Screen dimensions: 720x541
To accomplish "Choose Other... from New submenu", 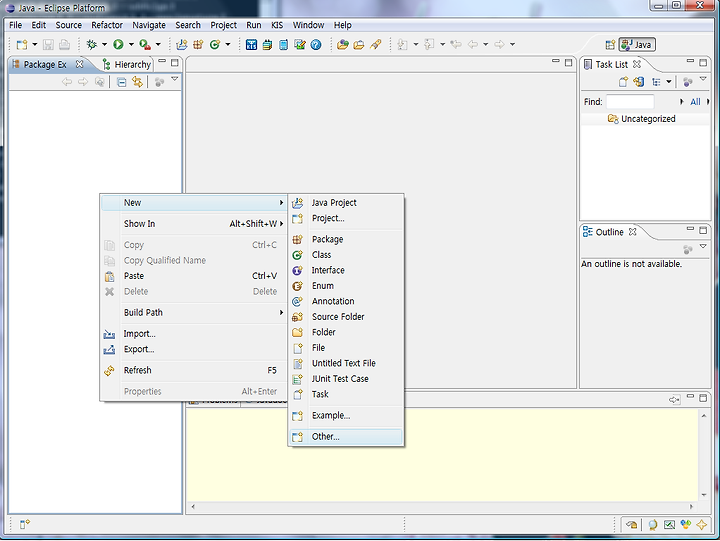I will pos(346,437).
